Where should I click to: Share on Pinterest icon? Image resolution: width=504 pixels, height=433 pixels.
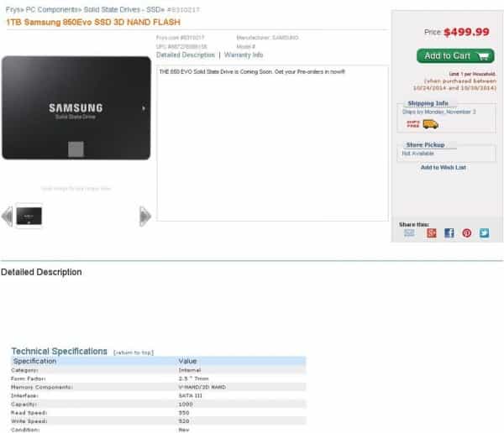pyautogui.click(x=467, y=233)
